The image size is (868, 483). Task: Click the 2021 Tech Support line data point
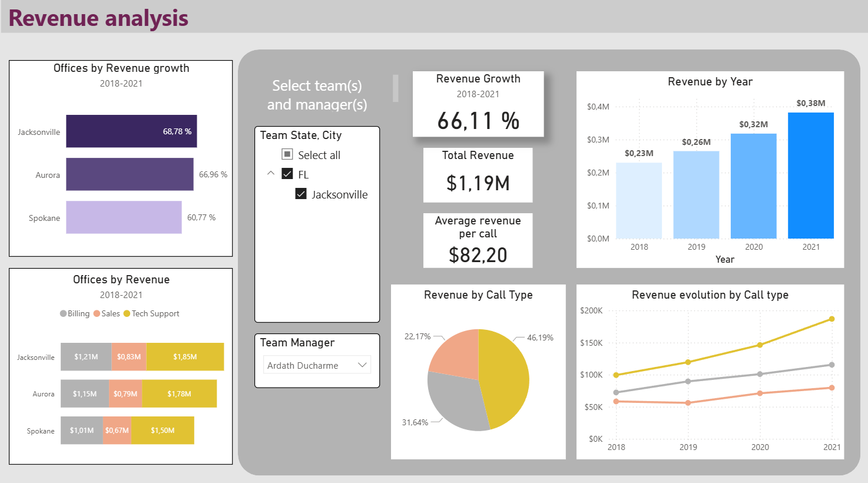(x=831, y=319)
